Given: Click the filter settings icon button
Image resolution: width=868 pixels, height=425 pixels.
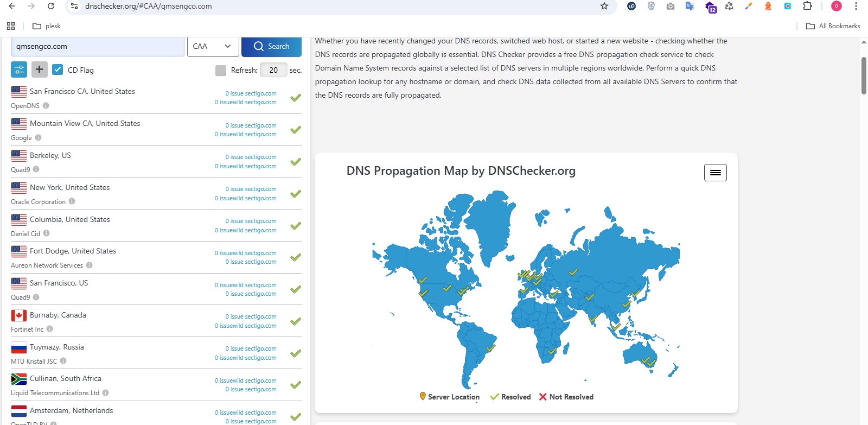Looking at the screenshot, I should [x=19, y=69].
